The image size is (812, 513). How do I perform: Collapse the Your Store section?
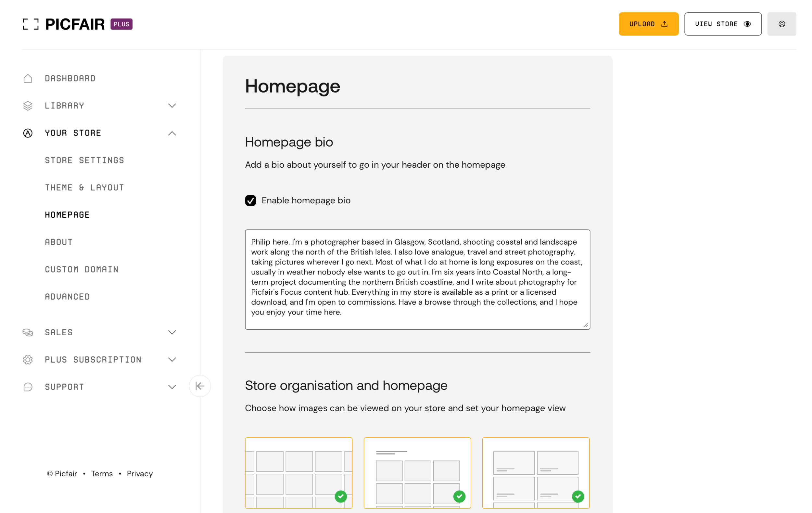tap(172, 133)
